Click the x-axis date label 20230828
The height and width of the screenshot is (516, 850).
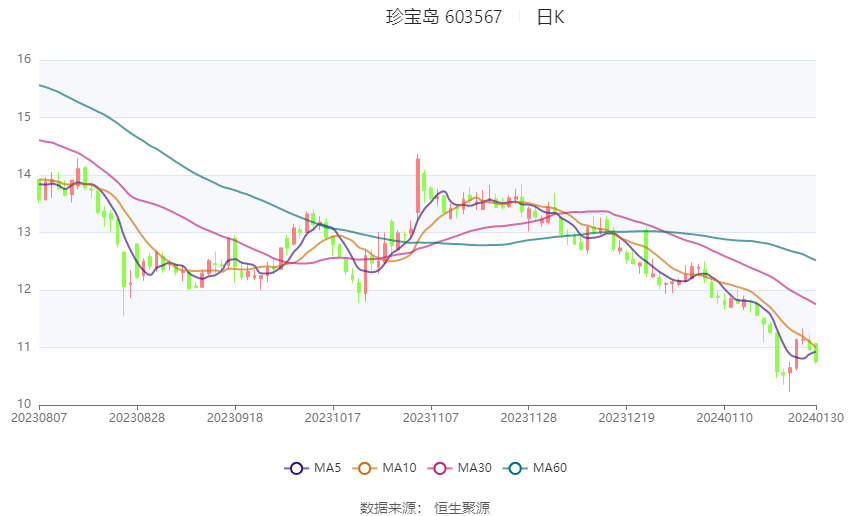point(137,418)
